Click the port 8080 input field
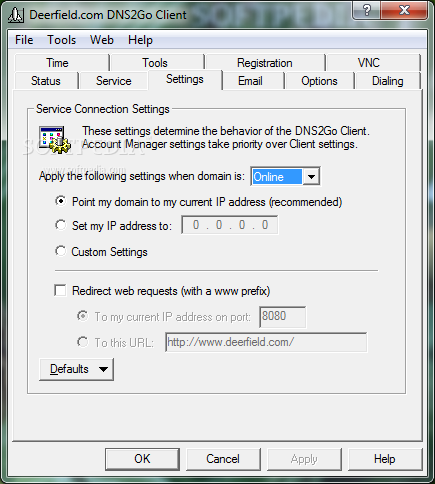The image size is (435, 484). 282,317
